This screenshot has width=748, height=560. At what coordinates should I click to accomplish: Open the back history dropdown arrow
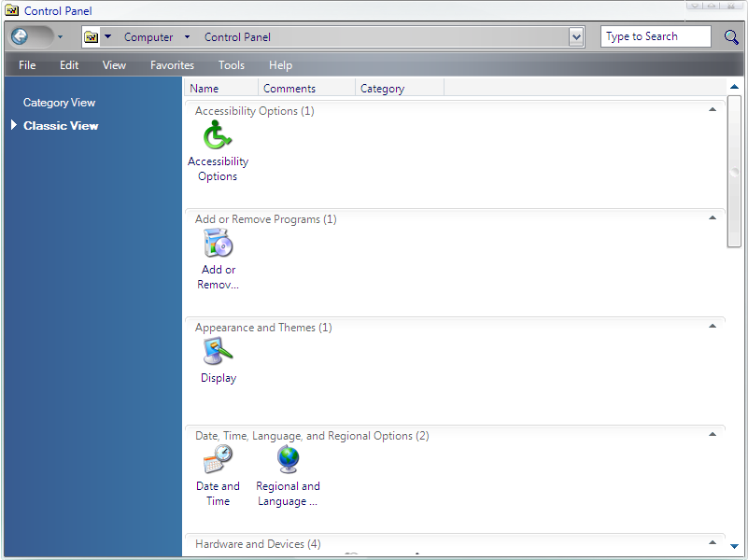60,36
